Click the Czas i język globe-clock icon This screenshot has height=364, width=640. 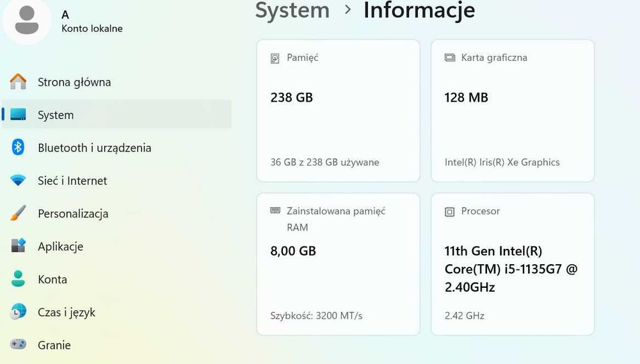(18, 312)
